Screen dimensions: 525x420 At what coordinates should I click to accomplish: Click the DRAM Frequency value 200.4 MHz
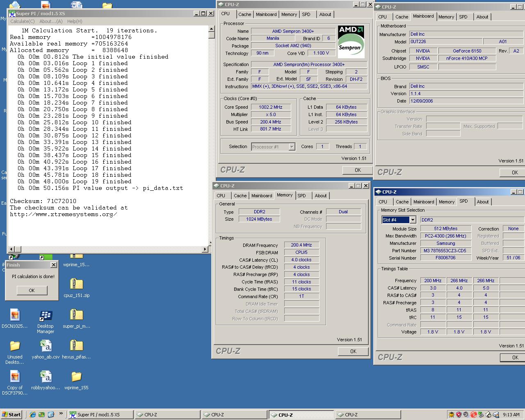(301, 245)
